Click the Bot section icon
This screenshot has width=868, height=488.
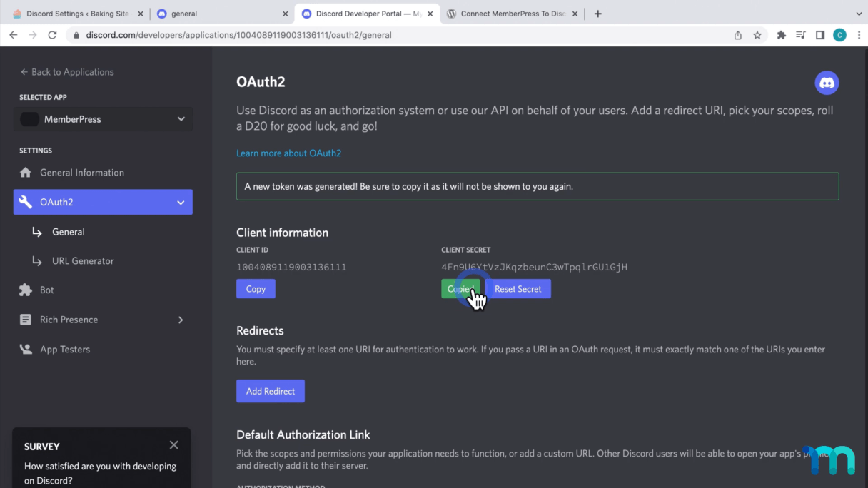click(26, 290)
